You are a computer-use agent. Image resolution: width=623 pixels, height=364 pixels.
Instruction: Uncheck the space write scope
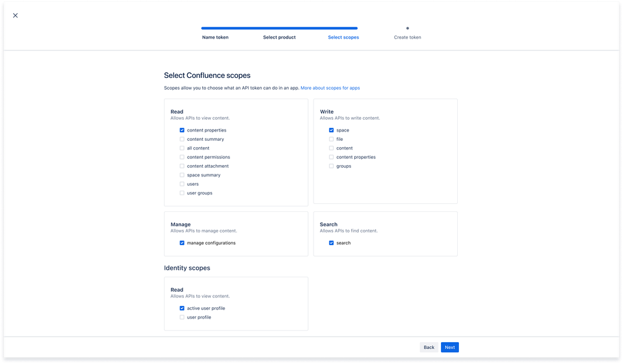coord(331,130)
